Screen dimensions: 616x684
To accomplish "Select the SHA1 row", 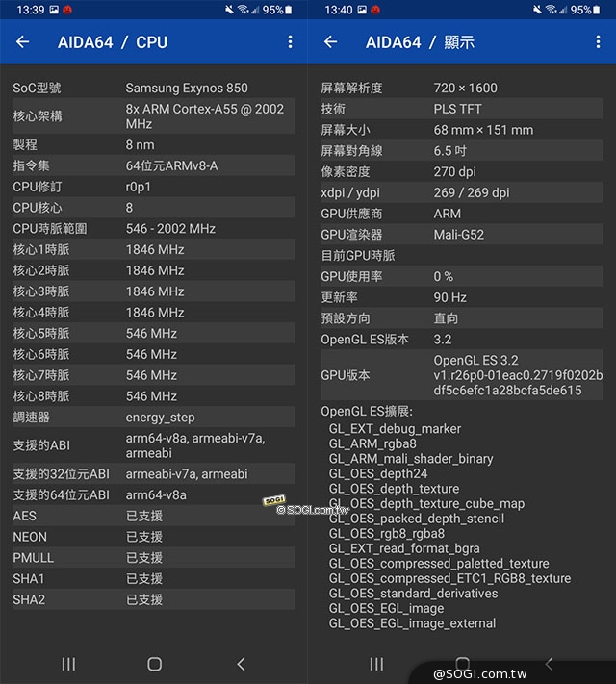I will tap(154, 578).
